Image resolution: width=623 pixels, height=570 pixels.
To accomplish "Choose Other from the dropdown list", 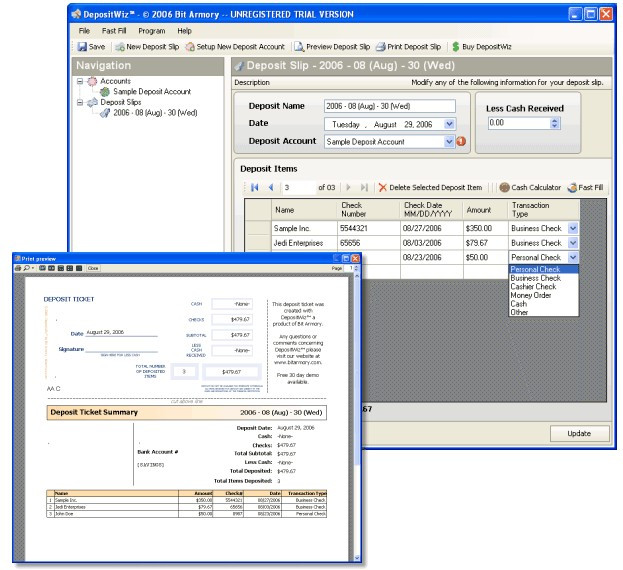I will click(x=543, y=312).
